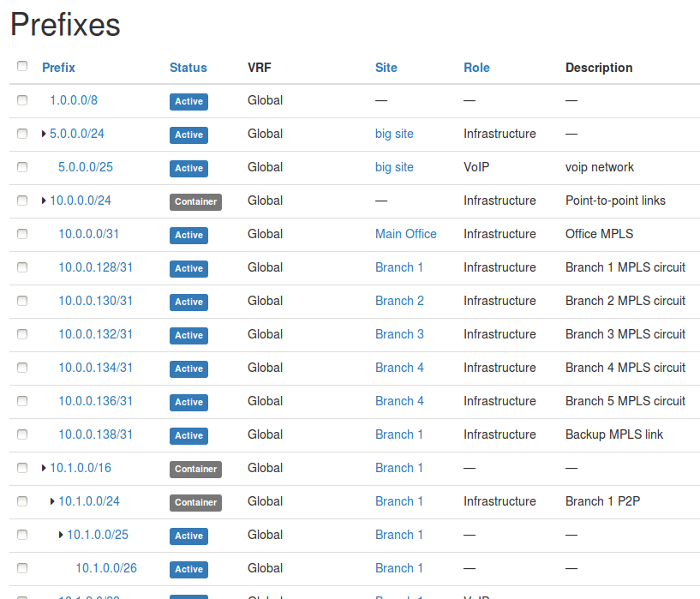Open the Main Office site link
The width and height of the screenshot is (700, 599).
pyautogui.click(x=405, y=234)
